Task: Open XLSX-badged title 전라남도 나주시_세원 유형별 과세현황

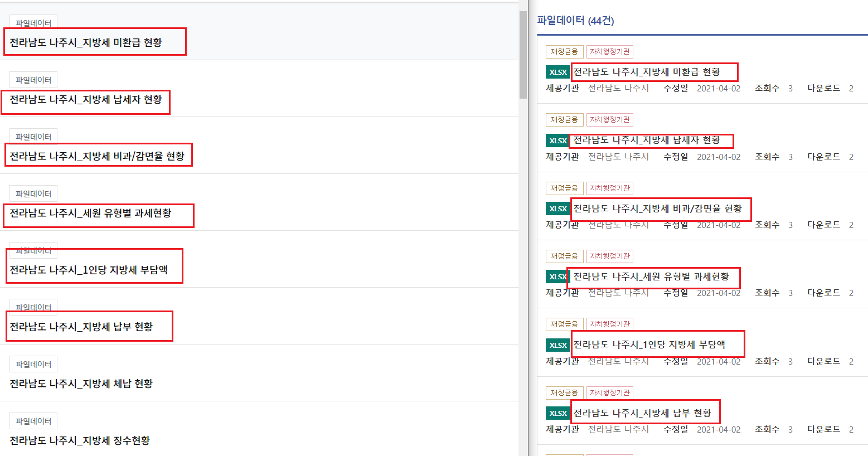Action: [651, 276]
